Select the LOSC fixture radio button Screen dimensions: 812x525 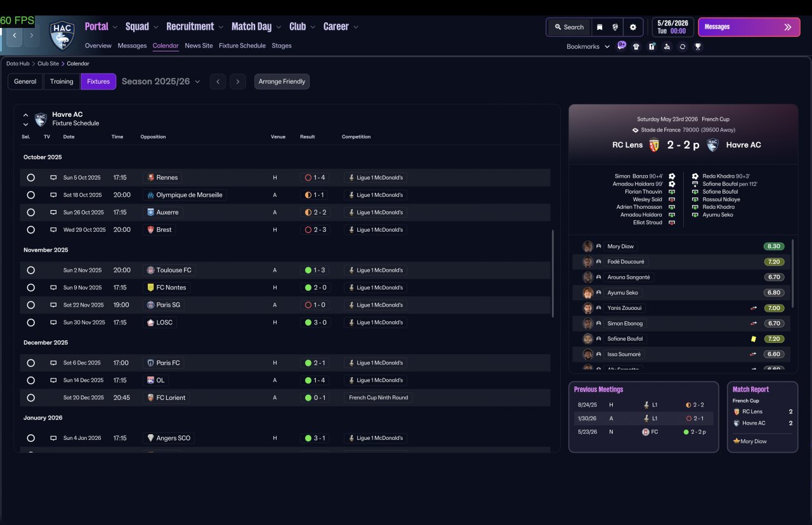tap(30, 322)
